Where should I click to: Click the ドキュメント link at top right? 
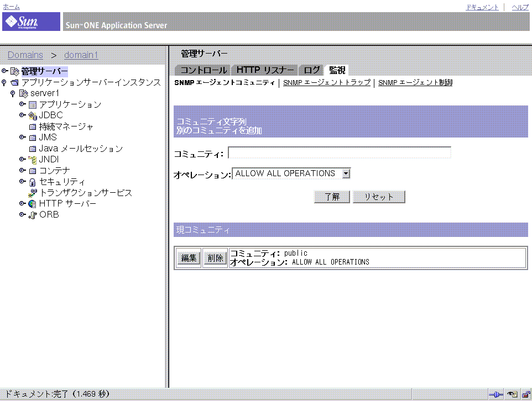tap(481, 6)
